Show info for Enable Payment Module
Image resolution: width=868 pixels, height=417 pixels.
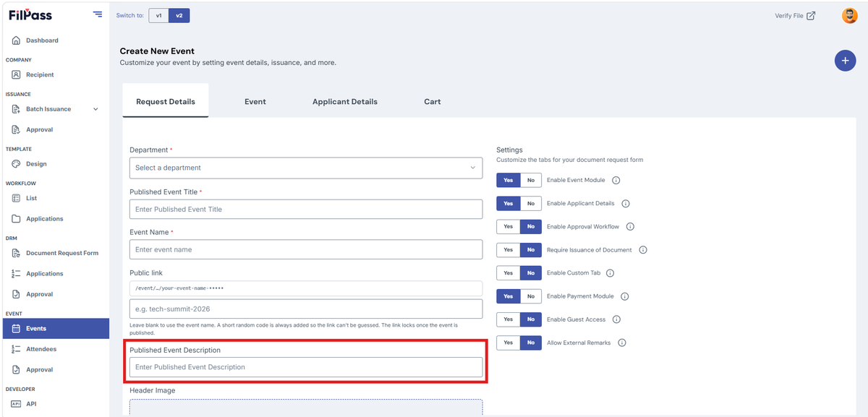pos(625,296)
